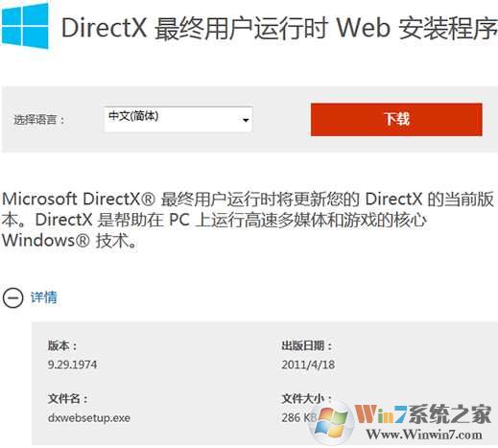
Task: Click the red 下载 button
Action: click(396, 119)
